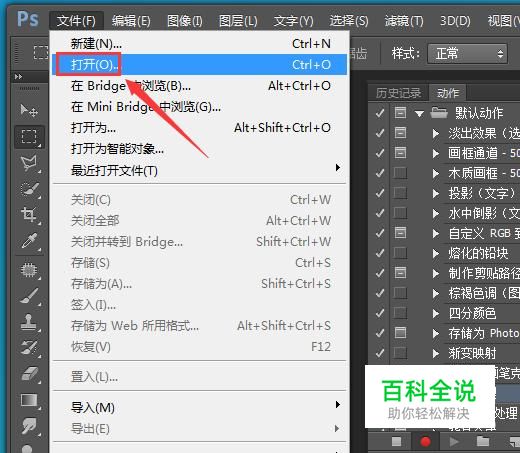Select the Move tool

(x=29, y=110)
